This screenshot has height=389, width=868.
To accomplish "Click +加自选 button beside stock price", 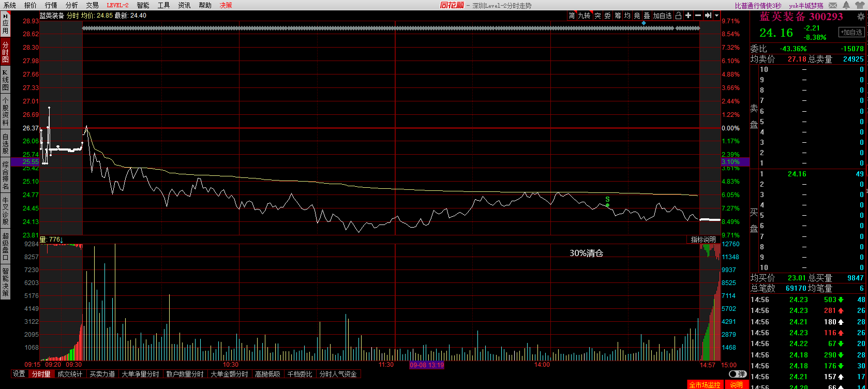I will (x=851, y=32).
